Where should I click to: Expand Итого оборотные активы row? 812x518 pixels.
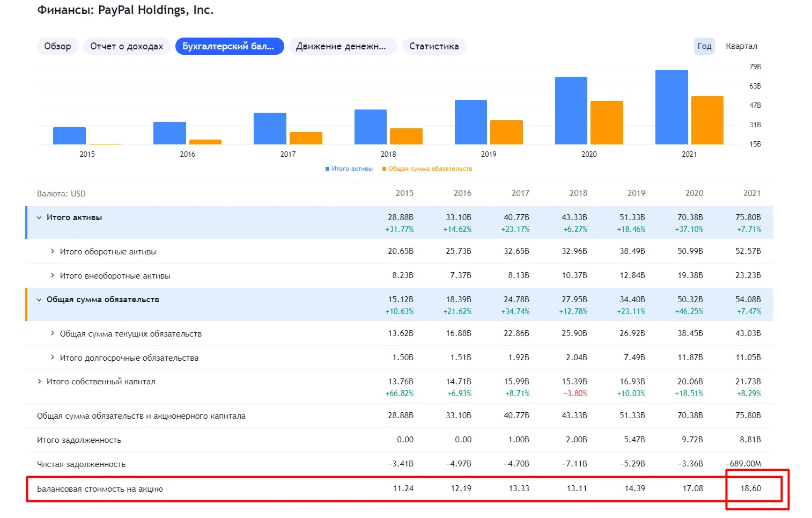tap(53, 251)
